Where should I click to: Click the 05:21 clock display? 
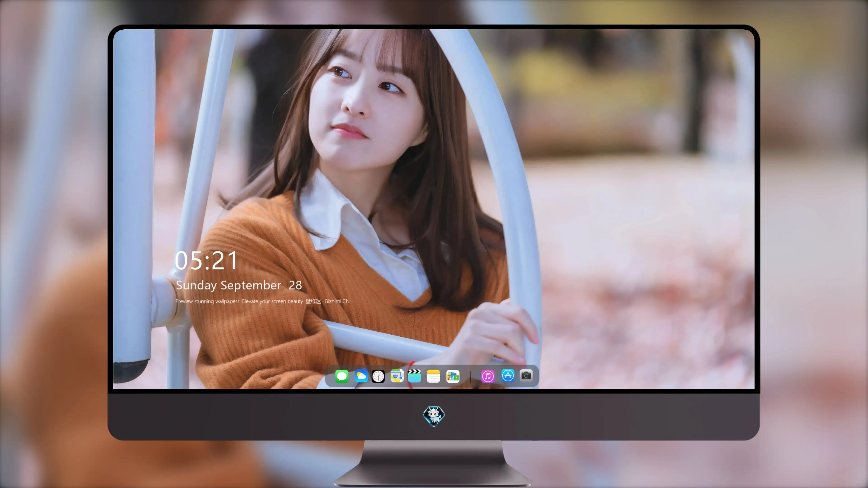[x=206, y=260]
